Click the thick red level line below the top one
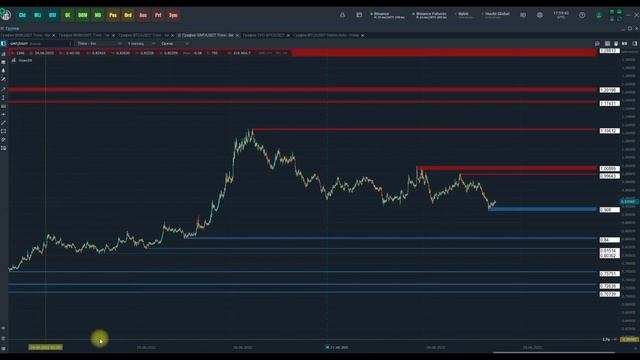 (x=302, y=89)
